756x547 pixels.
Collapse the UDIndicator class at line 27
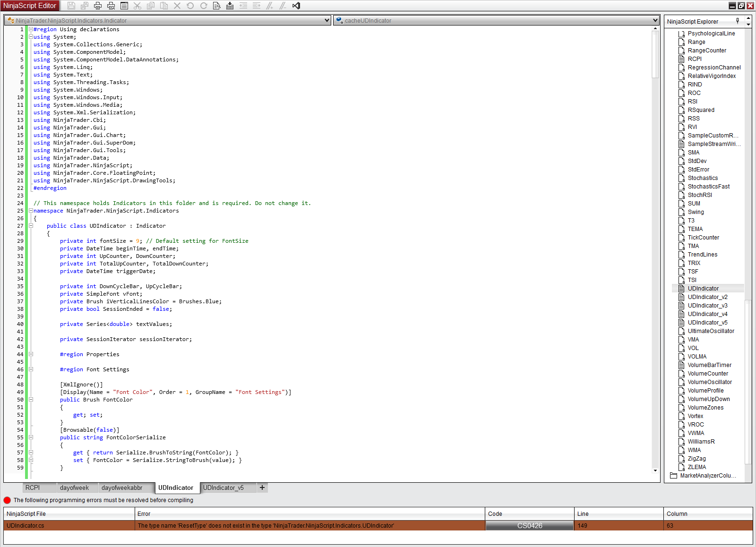pos(31,226)
